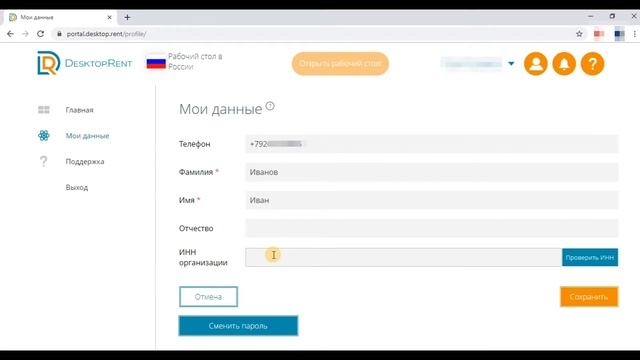Click the Проверить ИНН button
This screenshot has width=640, height=360.
click(590, 257)
